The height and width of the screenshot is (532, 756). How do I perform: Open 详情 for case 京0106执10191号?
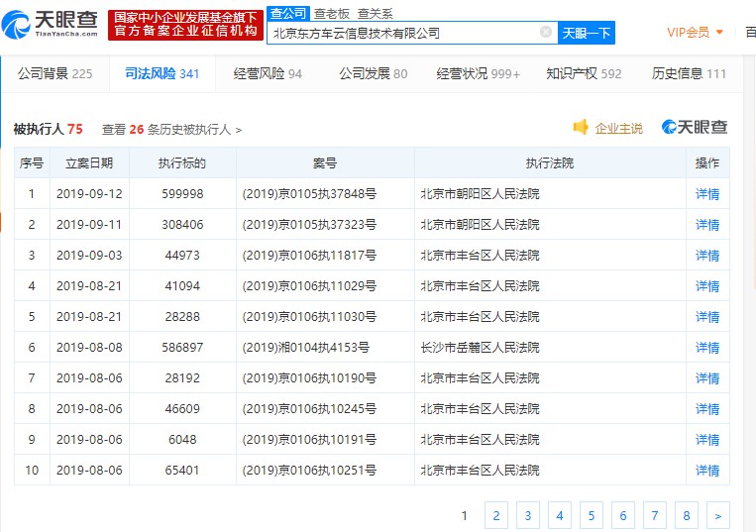[707, 440]
